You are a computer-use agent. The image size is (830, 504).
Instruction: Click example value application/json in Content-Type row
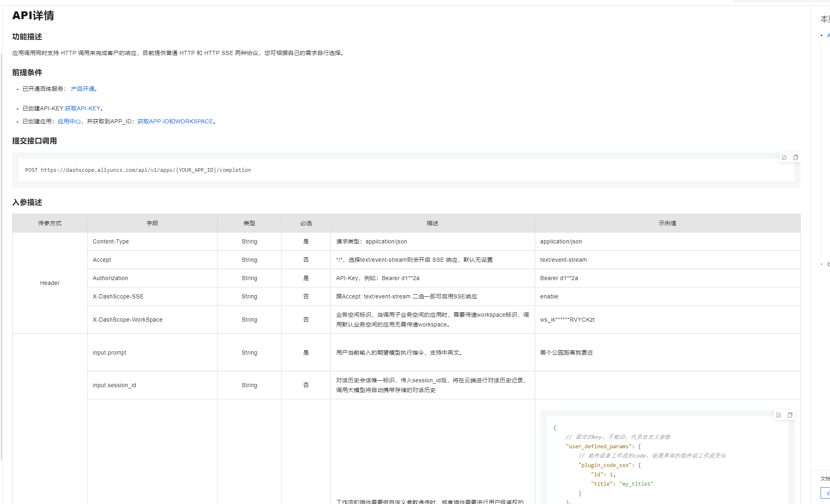(561, 241)
